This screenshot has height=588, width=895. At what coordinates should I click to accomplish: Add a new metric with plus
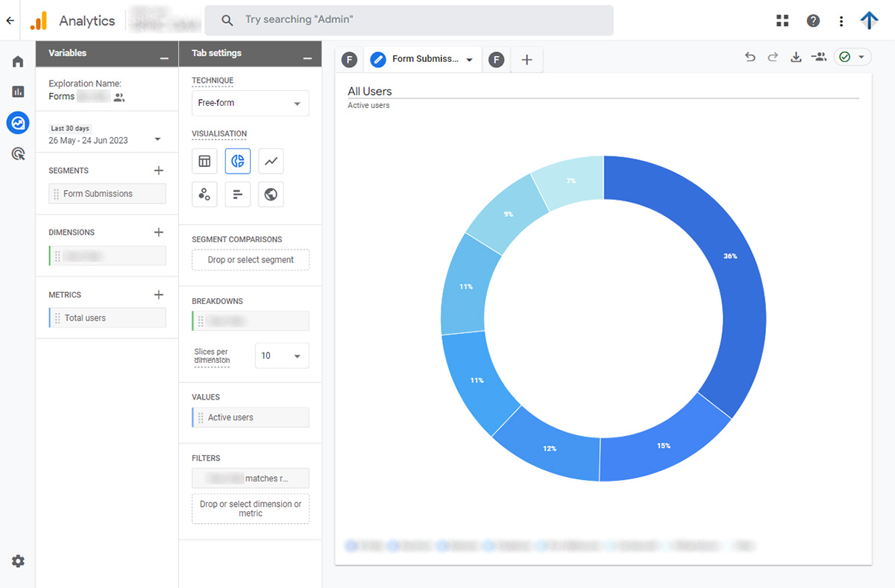[x=158, y=295]
